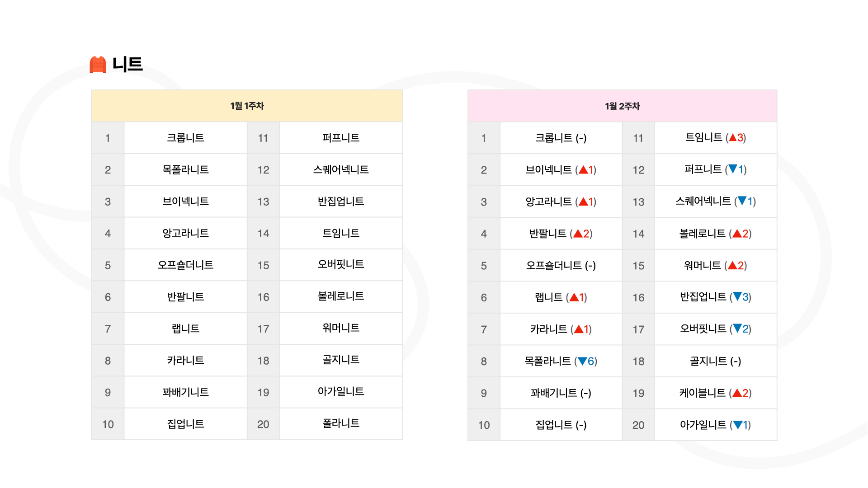Image resolution: width=868 pixels, height=488 pixels.
Task: Click 카라니트 in the 1주차 table
Action: pos(185,361)
